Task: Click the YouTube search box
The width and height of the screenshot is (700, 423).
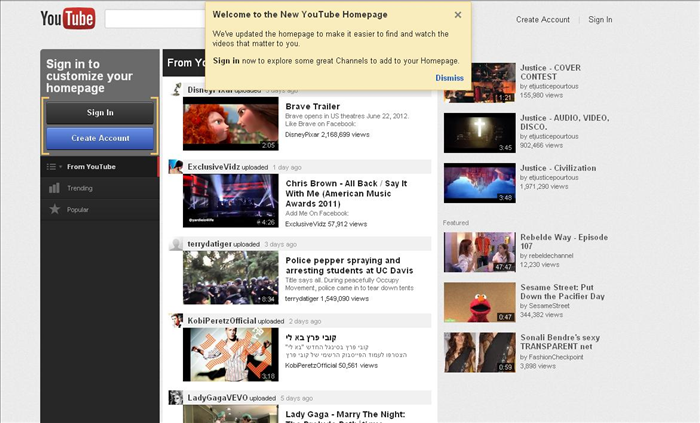Action: (155, 19)
